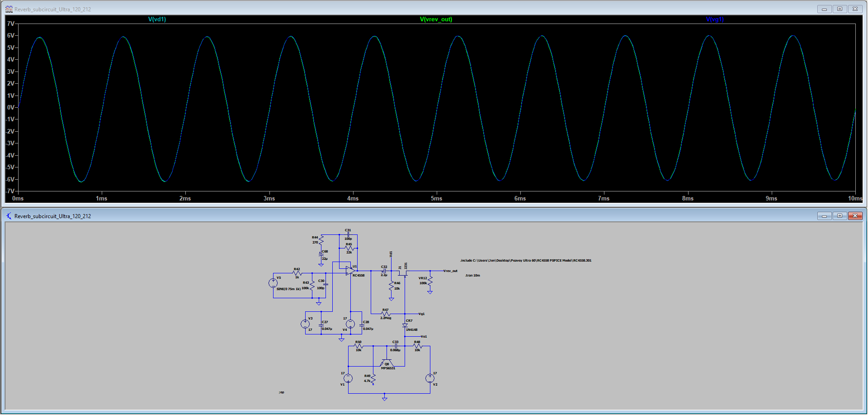Select resistor R45 symbol
This screenshot has height=415, width=868.
(x=349, y=248)
